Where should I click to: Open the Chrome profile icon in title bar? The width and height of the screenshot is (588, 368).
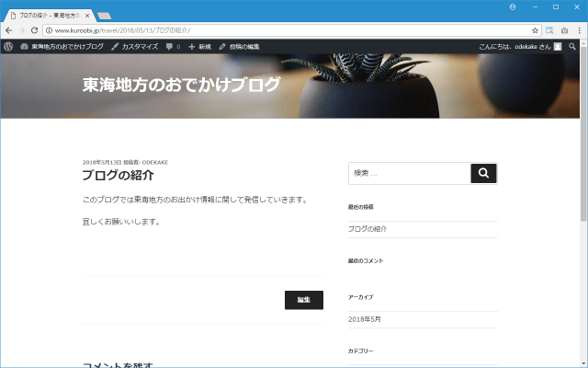513,7
